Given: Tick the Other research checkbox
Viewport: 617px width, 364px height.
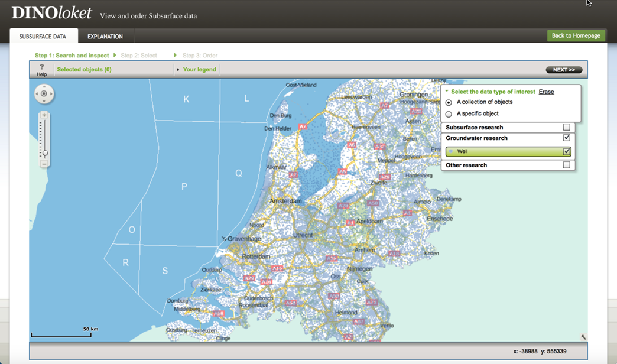Looking at the screenshot, I should coord(566,165).
